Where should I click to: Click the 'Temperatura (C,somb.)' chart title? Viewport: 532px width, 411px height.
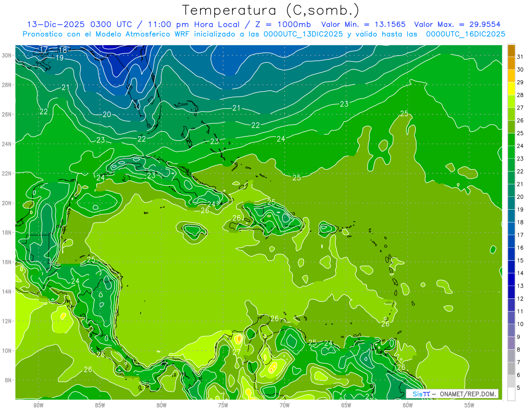coord(270,10)
